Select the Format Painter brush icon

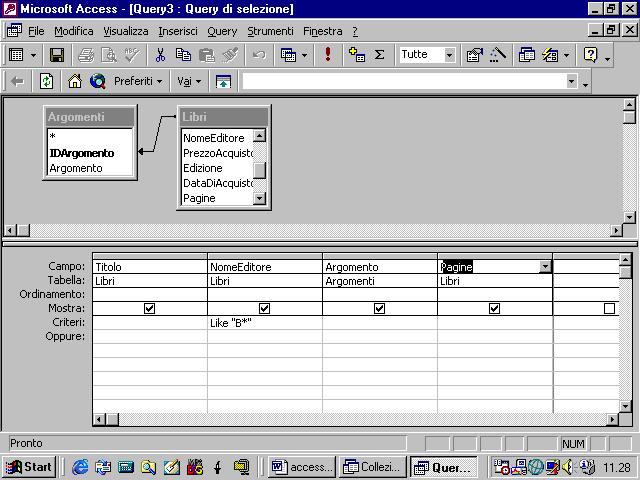230,55
